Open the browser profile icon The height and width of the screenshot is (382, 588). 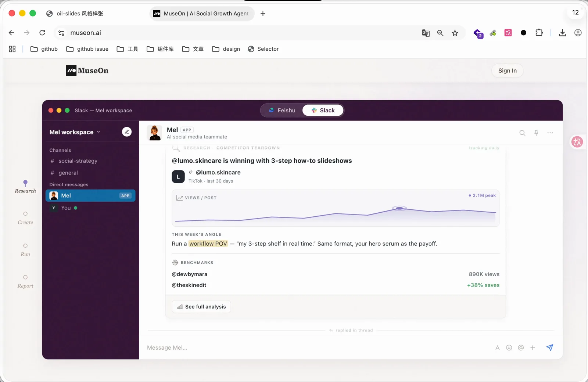(x=578, y=33)
